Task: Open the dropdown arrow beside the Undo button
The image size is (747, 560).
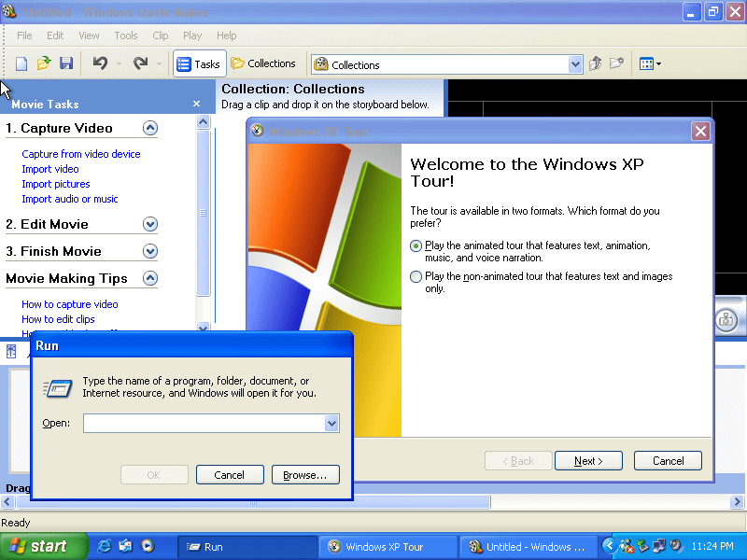Action: point(119,63)
